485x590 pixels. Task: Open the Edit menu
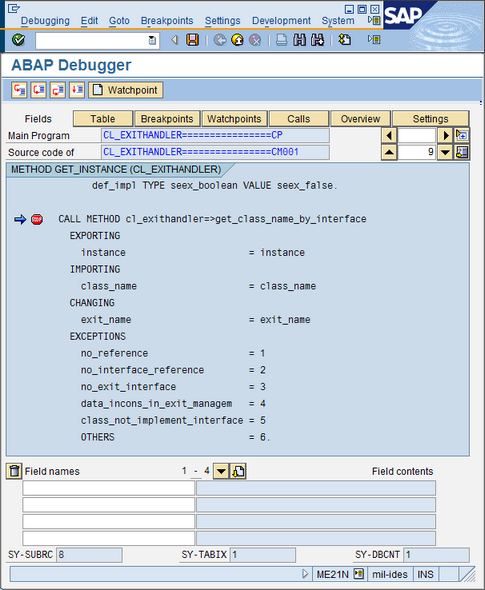(x=89, y=21)
